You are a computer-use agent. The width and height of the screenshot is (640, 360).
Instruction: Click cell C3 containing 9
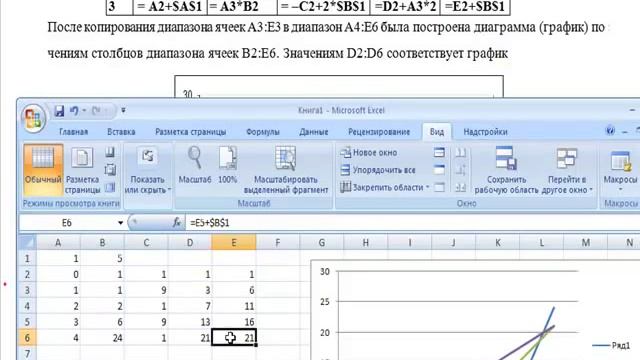click(146, 290)
